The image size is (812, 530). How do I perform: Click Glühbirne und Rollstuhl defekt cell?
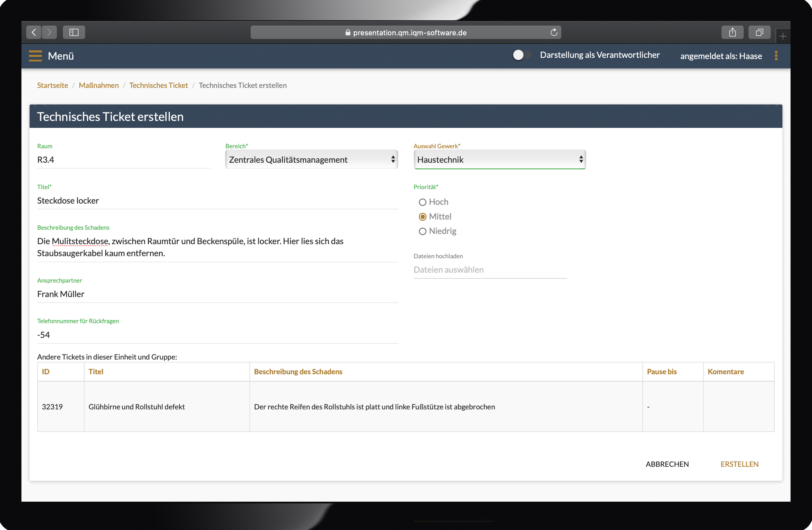167,406
